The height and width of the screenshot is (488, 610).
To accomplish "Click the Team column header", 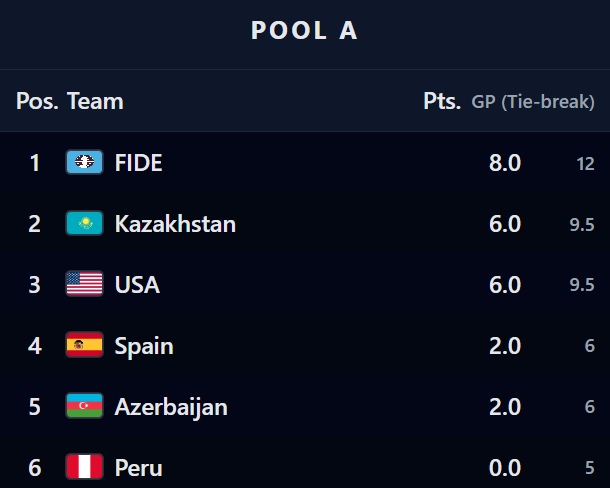I will pyautogui.click(x=95, y=101).
